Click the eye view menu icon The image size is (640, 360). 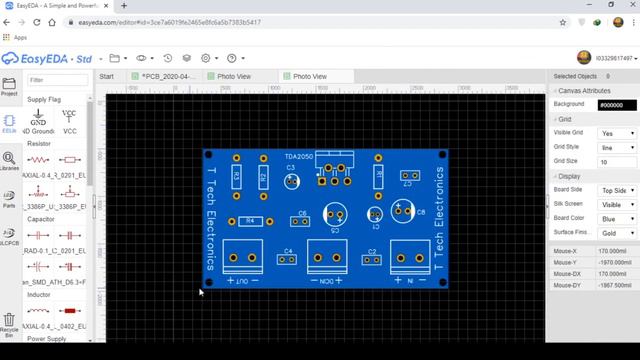[141, 58]
